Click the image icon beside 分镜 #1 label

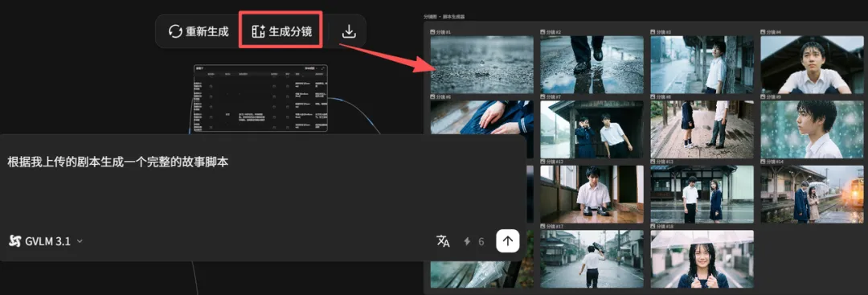pyautogui.click(x=433, y=33)
